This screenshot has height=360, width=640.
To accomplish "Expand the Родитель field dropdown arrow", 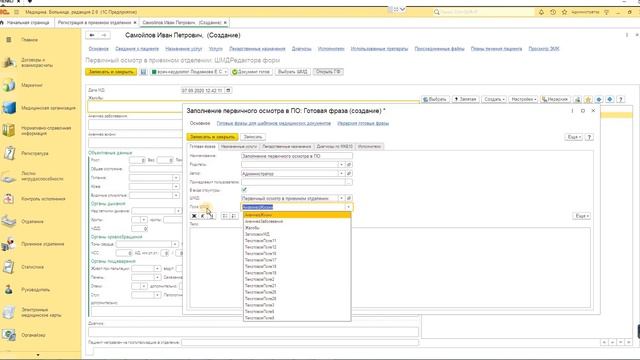I will 342,164.
